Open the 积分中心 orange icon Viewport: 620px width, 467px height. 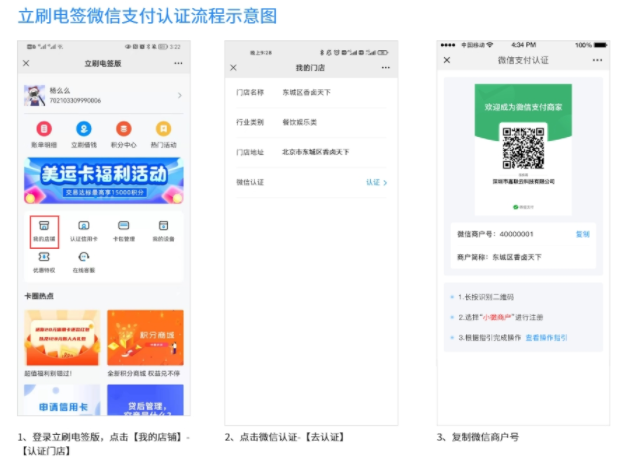click(x=124, y=129)
